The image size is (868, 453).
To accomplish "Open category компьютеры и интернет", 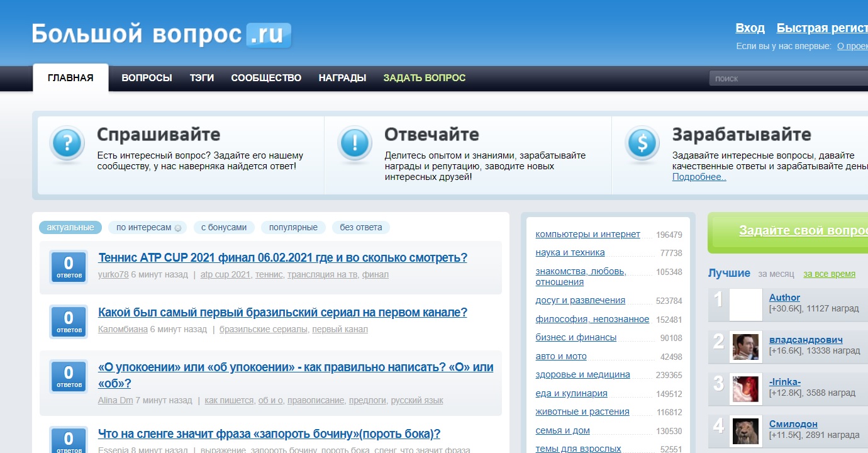I will (x=587, y=234).
